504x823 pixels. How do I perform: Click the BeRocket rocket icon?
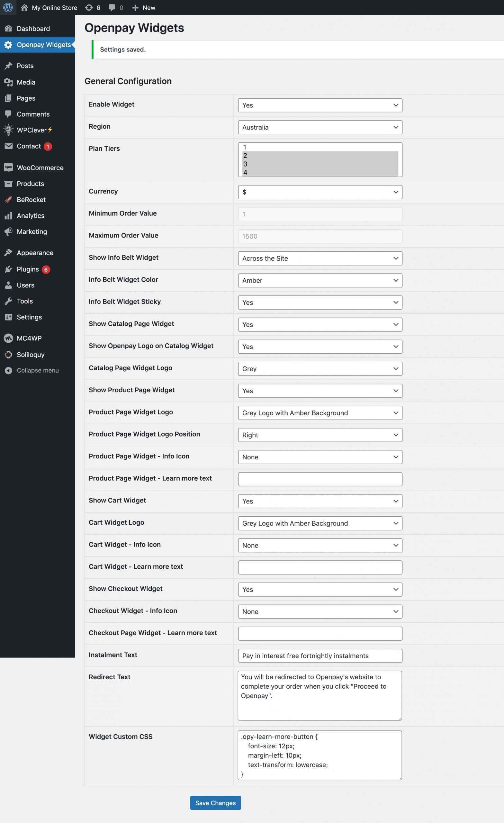point(8,200)
